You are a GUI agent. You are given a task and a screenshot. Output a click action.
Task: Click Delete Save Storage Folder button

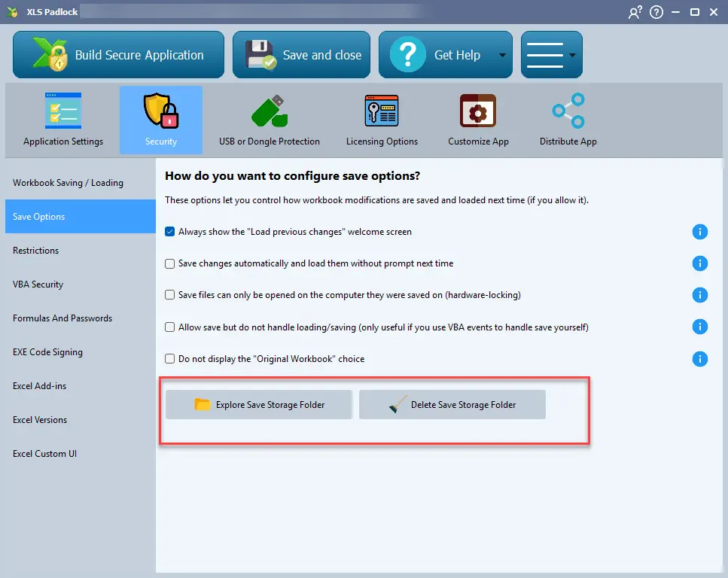pyautogui.click(x=452, y=405)
